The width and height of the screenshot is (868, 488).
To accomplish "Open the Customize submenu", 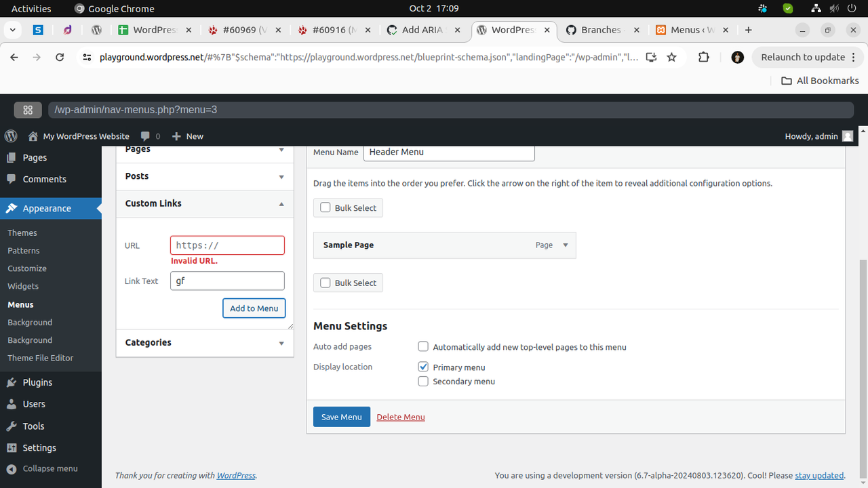I will 27,268.
